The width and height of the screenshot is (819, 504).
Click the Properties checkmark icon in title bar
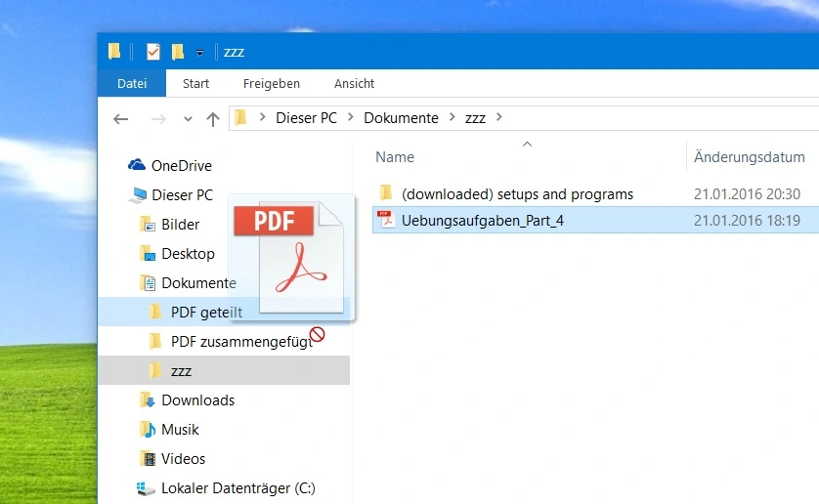click(x=152, y=52)
